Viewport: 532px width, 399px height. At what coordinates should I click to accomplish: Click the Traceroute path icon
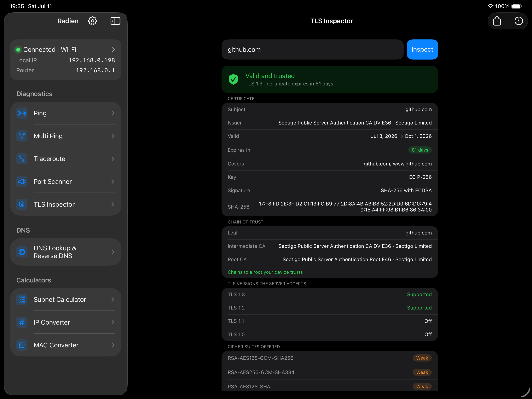point(22,159)
